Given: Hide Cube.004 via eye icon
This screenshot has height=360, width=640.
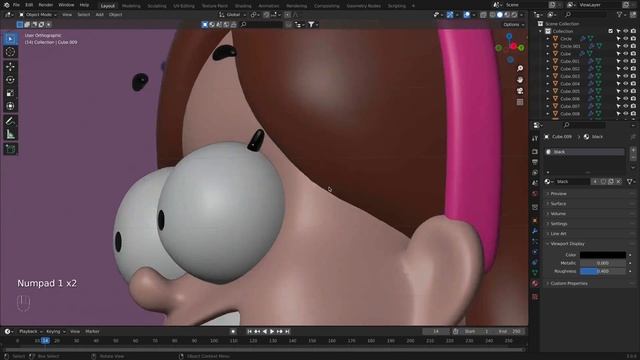Looking at the screenshot, I should (x=626, y=84).
